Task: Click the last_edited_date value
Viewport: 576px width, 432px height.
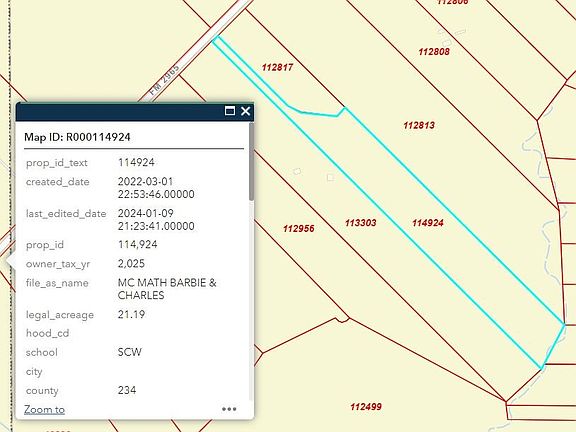Action: click(156, 220)
